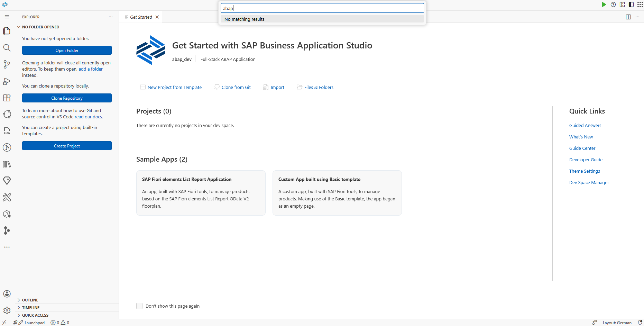
Task: Check 'Don't show this page again'
Action: pos(139,306)
